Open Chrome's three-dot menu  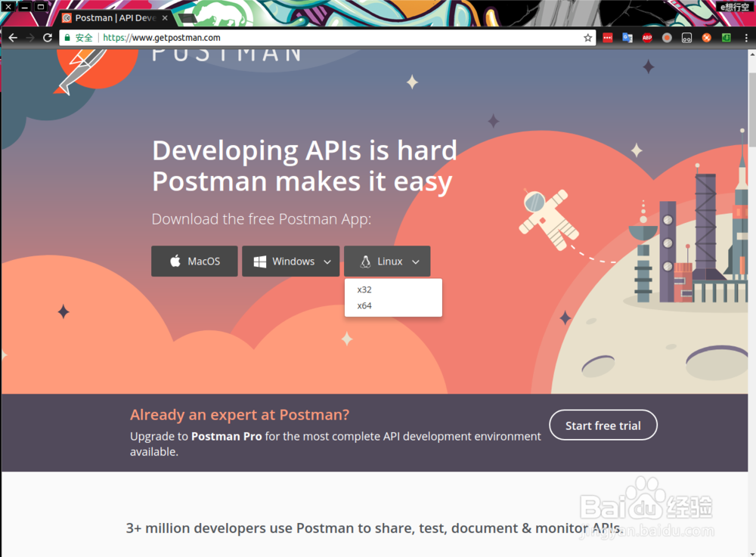746,38
